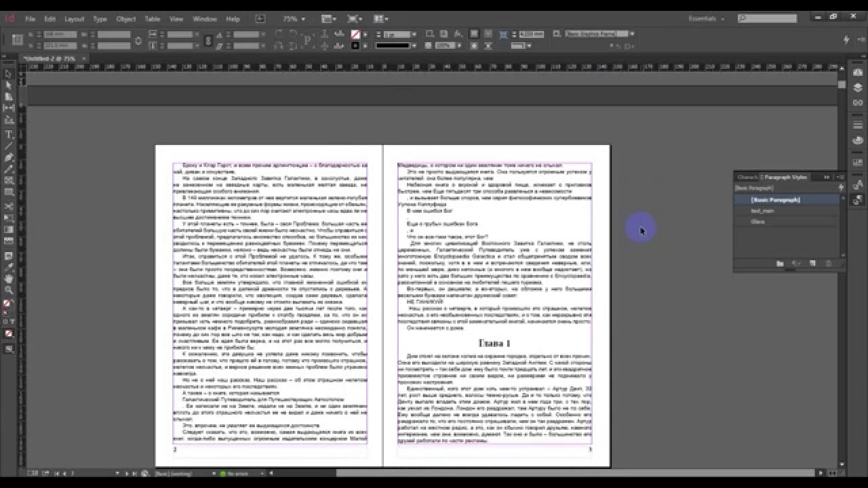Viewport: 868px width, 488px height.
Task: Click Create New Style Group folder icon
Action: (780, 264)
